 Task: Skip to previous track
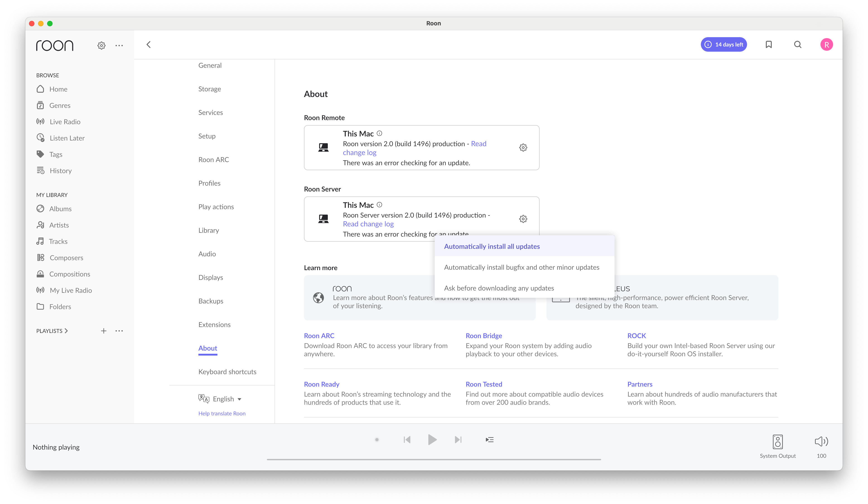pyautogui.click(x=407, y=440)
